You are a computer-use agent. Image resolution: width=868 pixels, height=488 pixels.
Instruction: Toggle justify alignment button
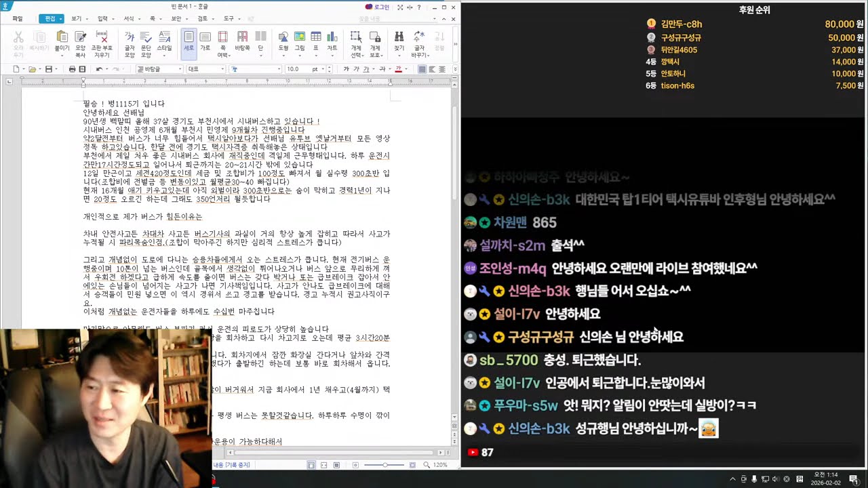click(422, 69)
